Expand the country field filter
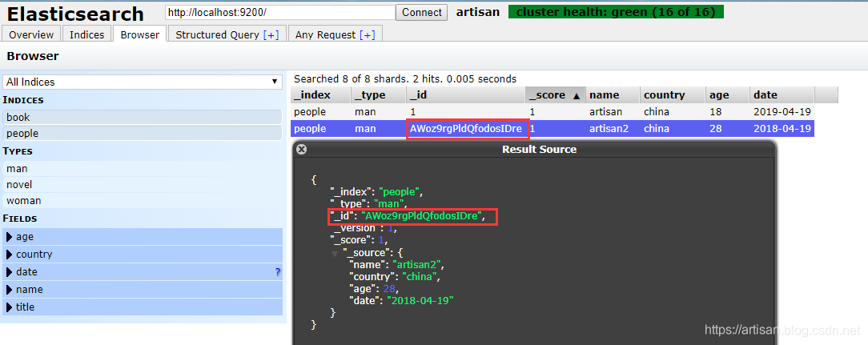This screenshot has height=345, width=868. point(9,255)
